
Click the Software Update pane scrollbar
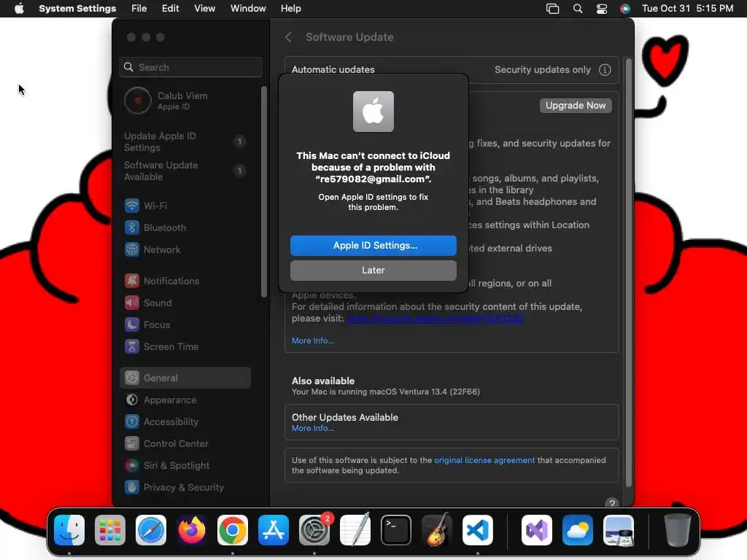628,273
